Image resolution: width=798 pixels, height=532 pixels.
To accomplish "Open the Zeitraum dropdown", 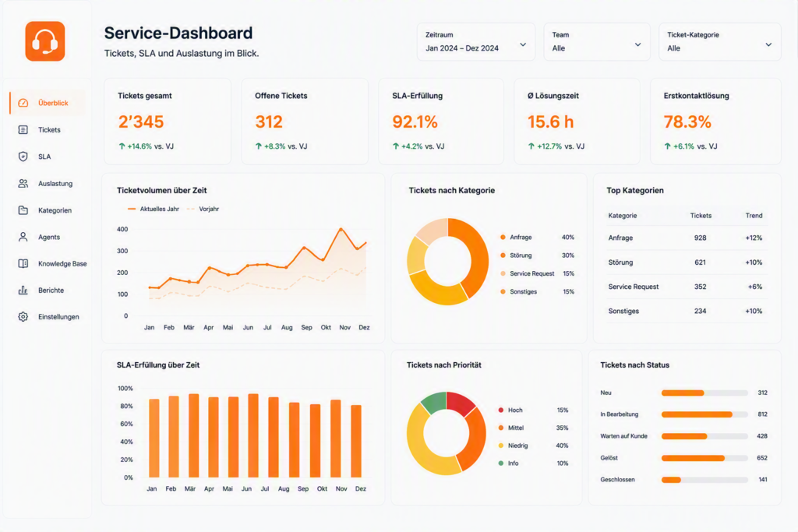I will click(476, 42).
